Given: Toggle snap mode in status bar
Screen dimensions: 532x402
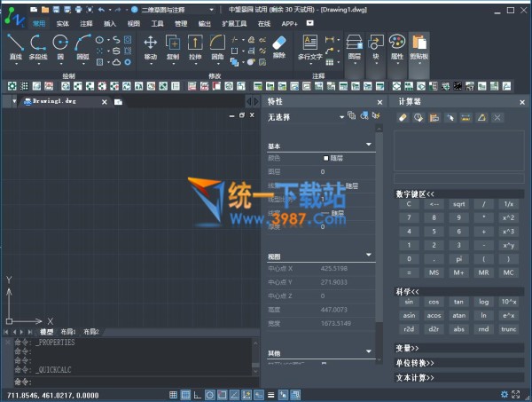Looking at the screenshot, I should 173,395.
